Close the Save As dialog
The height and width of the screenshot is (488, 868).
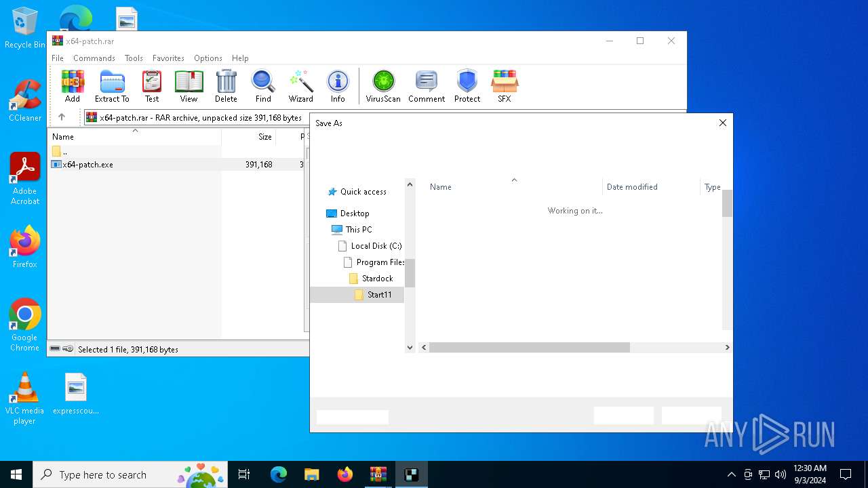(x=723, y=123)
